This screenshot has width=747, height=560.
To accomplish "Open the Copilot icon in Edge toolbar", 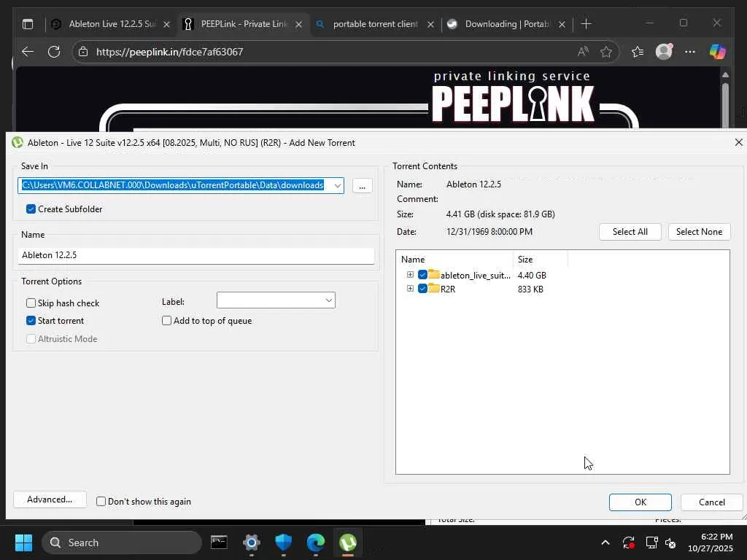I will pyautogui.click(x=717, y=52).
